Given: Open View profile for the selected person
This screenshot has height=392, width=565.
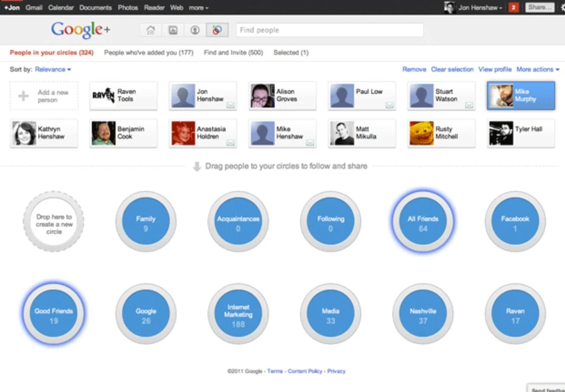Looking at the screenshot, I should coord(495,69).
